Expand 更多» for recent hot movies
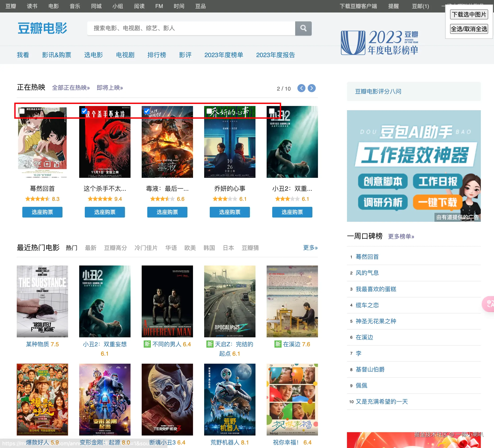This screenshot has height=448, width=494. tap(310, 247)
